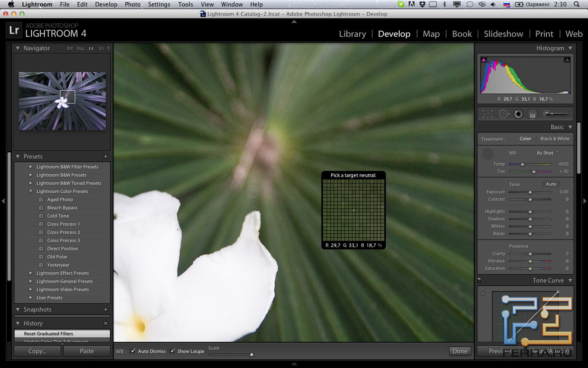Switch to the Library module
The width and height of the screenshot is (588, 368).
click(352, 34)
